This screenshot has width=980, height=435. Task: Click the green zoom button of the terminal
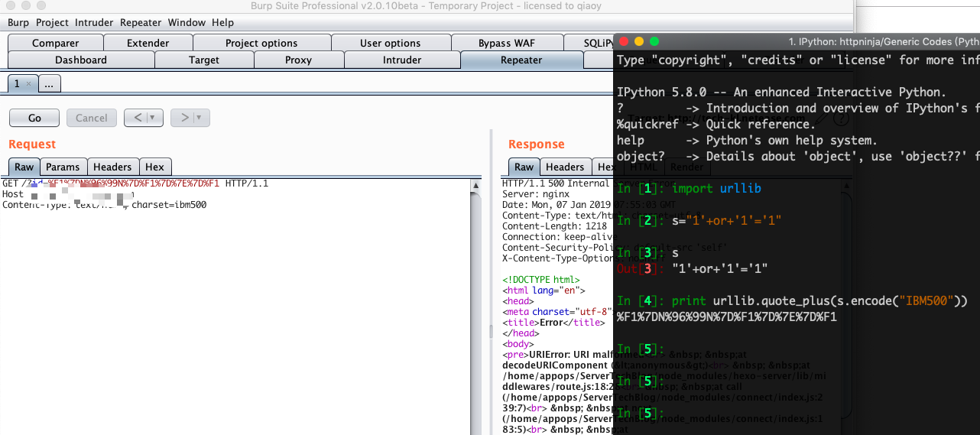point(654,41)
